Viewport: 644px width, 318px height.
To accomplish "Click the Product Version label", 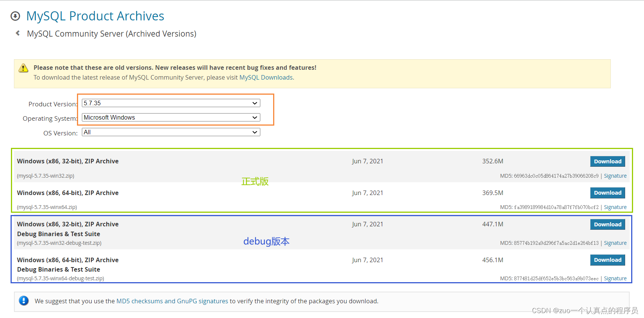I will [x=53, y=104].
